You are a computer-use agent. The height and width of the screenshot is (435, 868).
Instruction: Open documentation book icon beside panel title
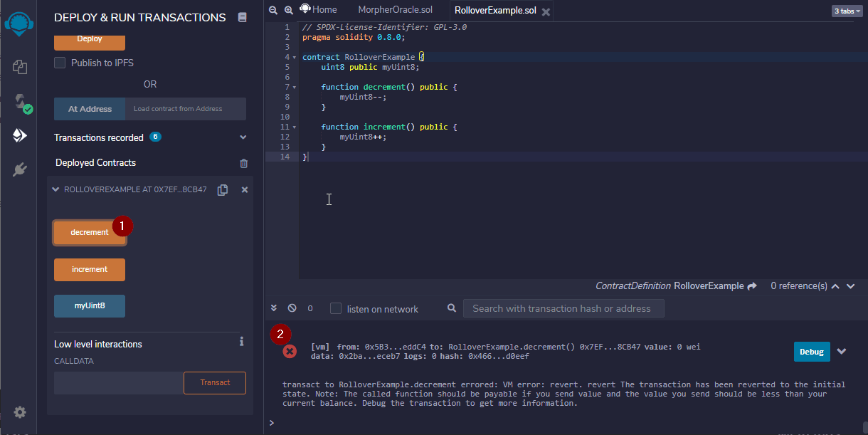click(243, 17)
